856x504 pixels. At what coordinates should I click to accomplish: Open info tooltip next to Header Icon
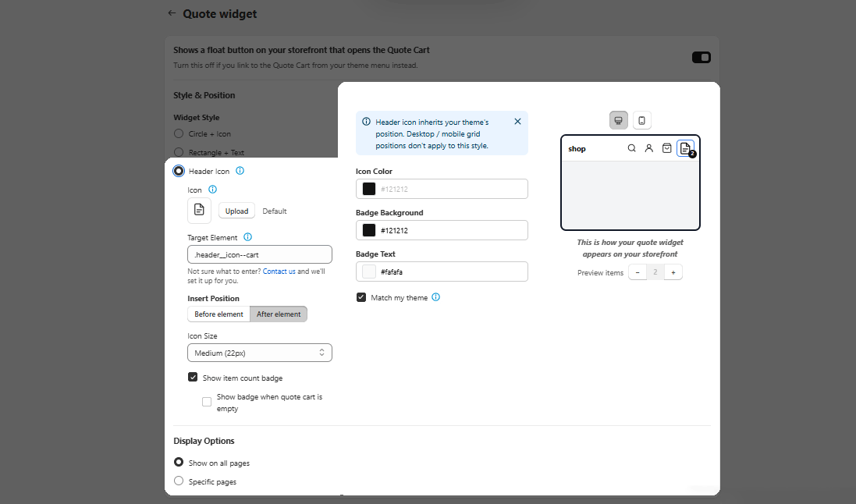pos(240,171)
